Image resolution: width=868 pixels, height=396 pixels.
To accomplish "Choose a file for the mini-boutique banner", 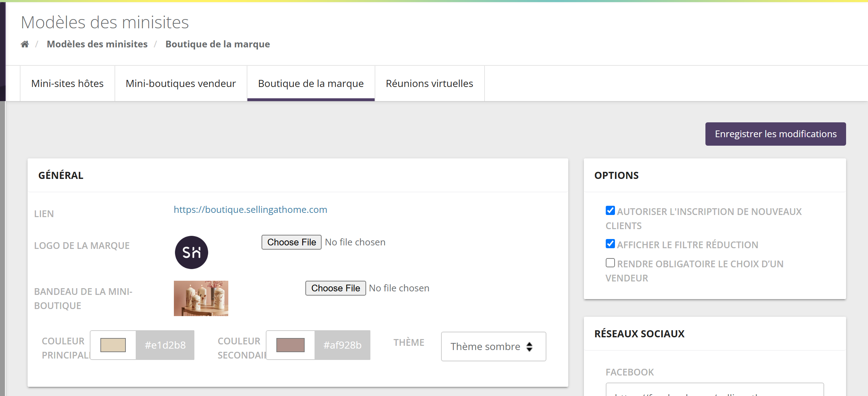I will point(336,288).
